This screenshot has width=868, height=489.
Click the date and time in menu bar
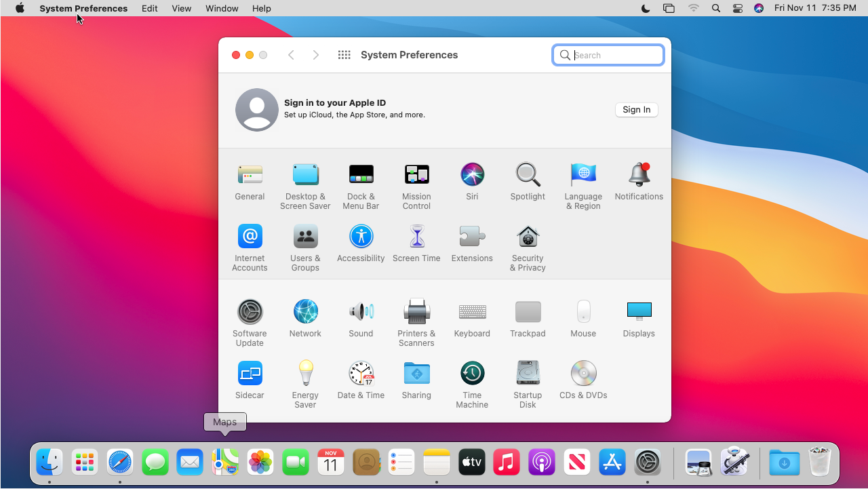815,8
